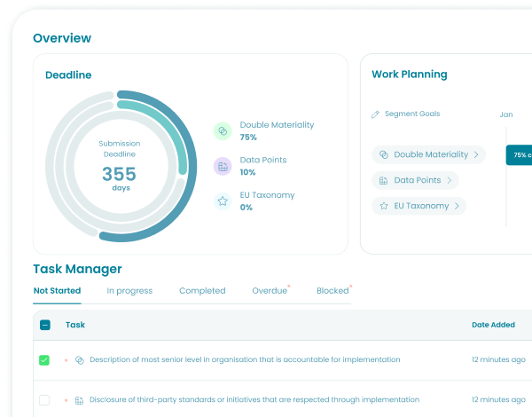The image size is (532, 417).
Task: Click rings icon in the Description task row
Action: (80, 360)
